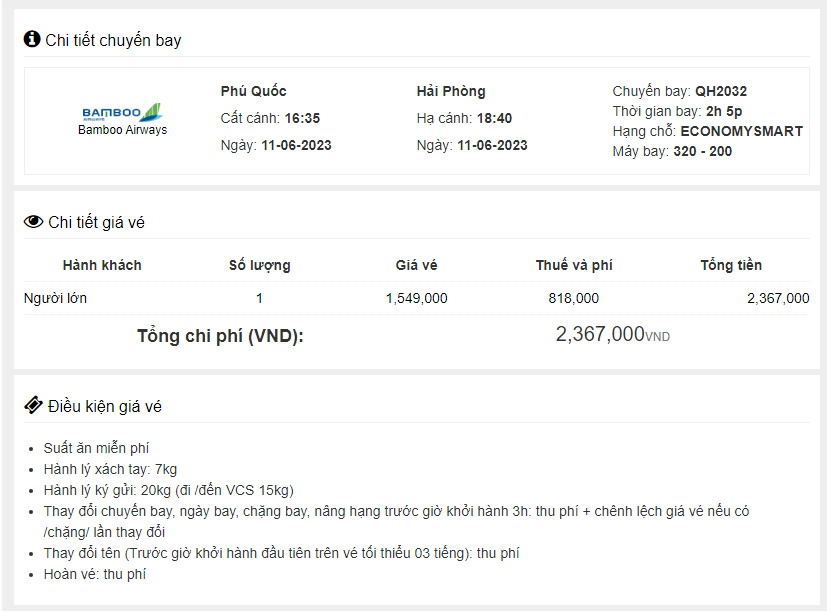Screen dimensions: 827x612
Task: Click the ticket icon beside Điều kiện giá vé
Action: point(33,406)
